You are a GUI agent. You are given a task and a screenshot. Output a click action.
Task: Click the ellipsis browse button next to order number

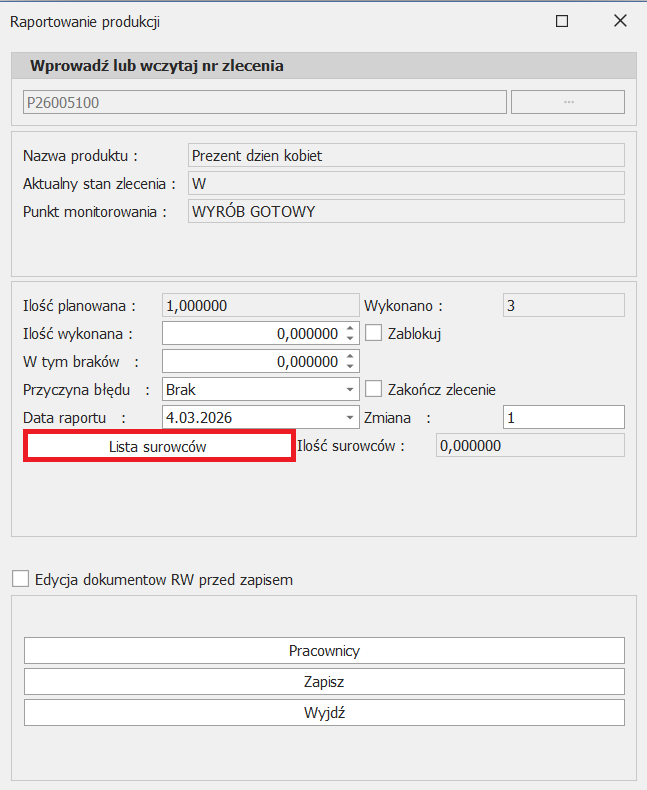(x=567, y=102)
